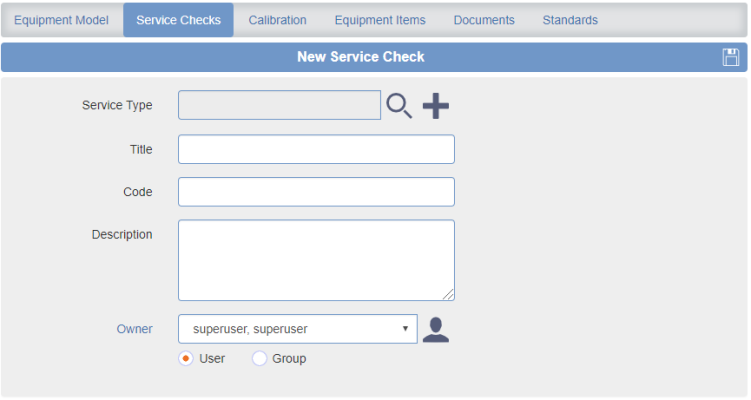The width and height of the screenshot is (751, 400).
Task: Open the Documents tab
Action: (484, 20)
